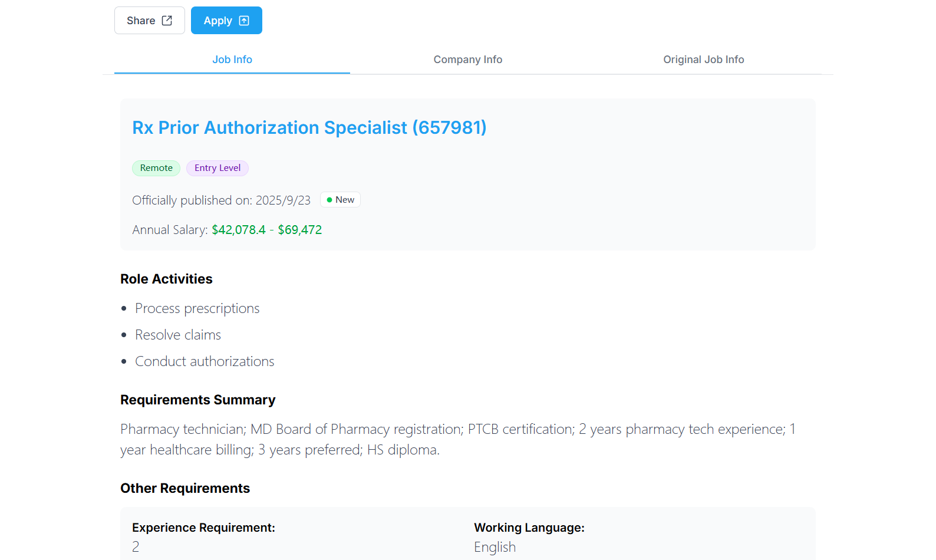Click the Role Activities heading
This screenshot has width=936, height=560.
point(166,279)
